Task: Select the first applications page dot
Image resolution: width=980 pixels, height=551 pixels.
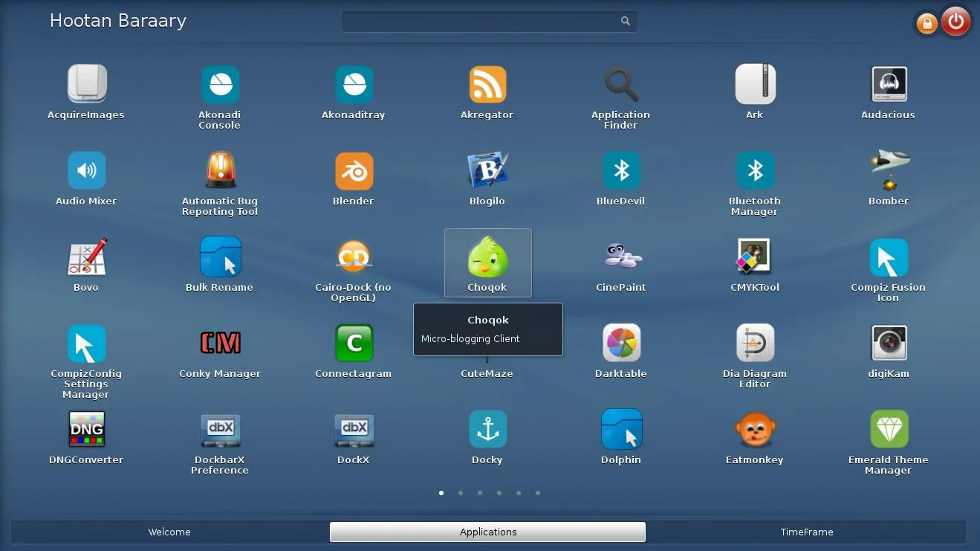Action: [441, 492]
